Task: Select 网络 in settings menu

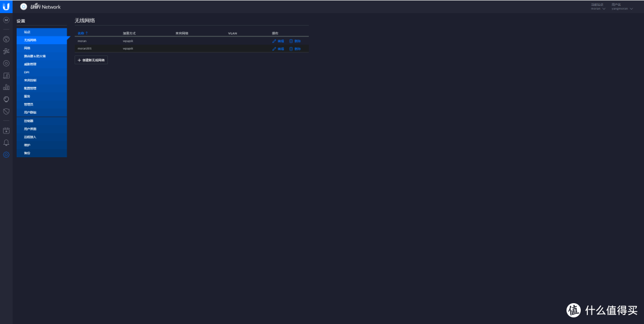Action: (42, 48)
